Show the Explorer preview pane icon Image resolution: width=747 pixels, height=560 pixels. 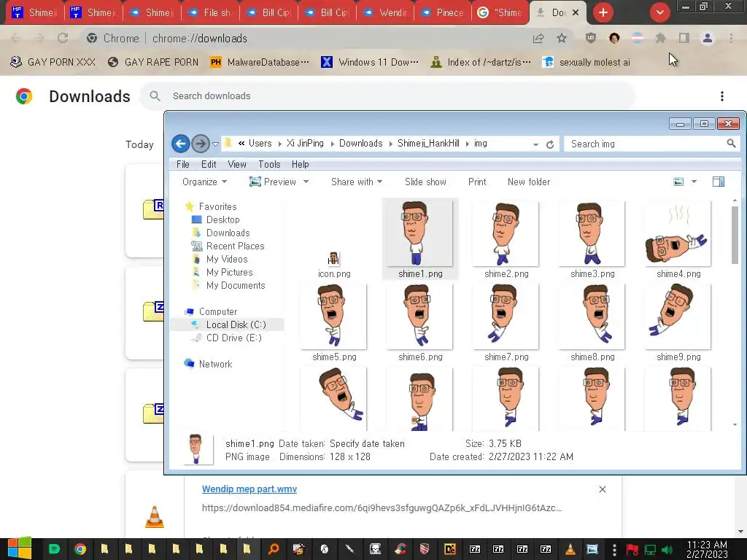tap(719, 182)
